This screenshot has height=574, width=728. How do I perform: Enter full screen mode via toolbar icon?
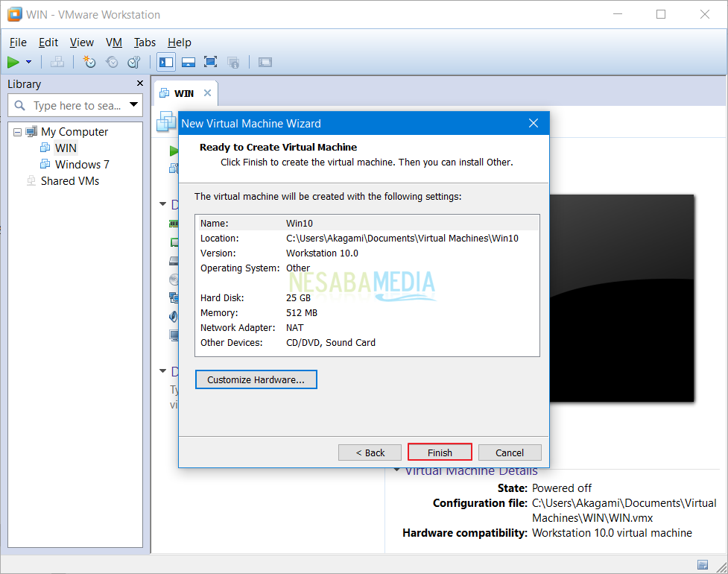coord(210,62)
